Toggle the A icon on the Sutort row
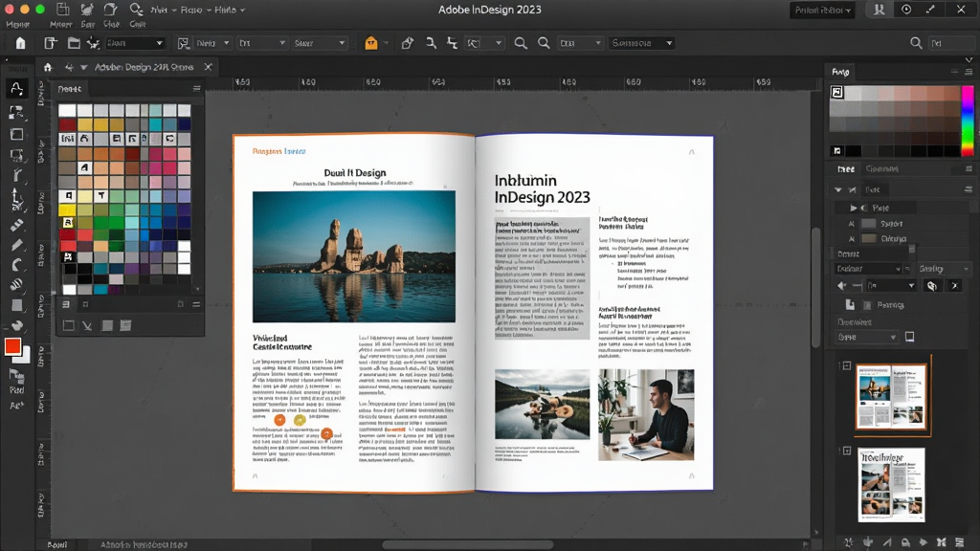Screen dimensions: 980x551 pyautogui.click(x=851, y=224)
